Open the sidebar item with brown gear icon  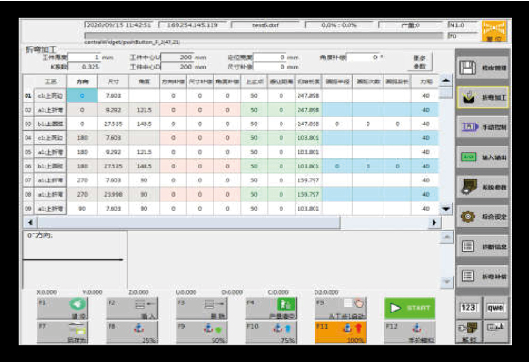pos(482,217)
